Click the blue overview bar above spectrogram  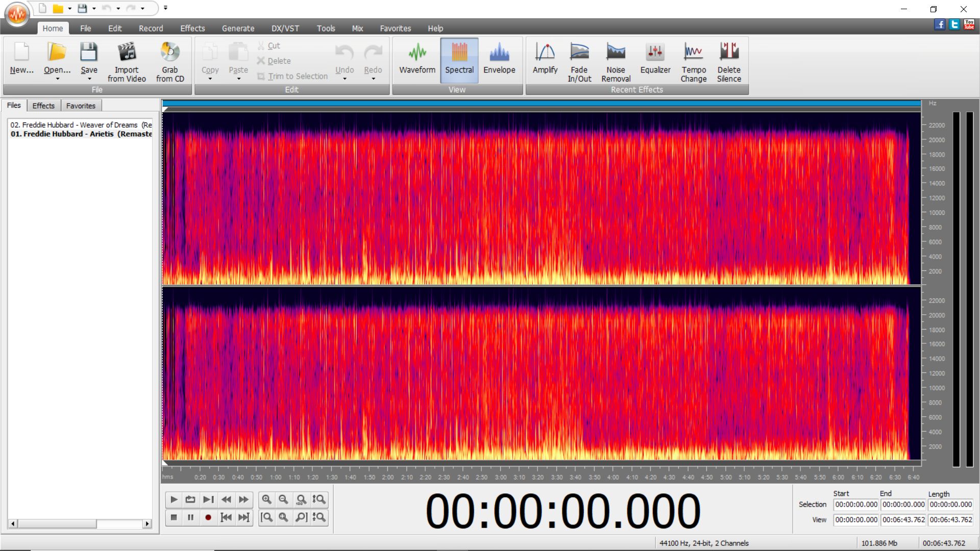pyautogui.click(x=541, y=104)
